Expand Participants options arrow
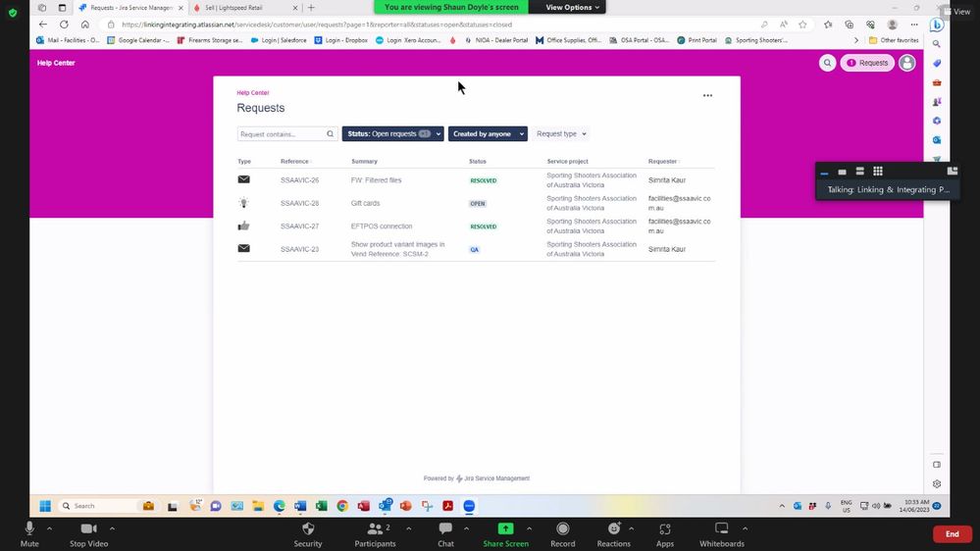The image size is (980, 551). click(408, 528)
